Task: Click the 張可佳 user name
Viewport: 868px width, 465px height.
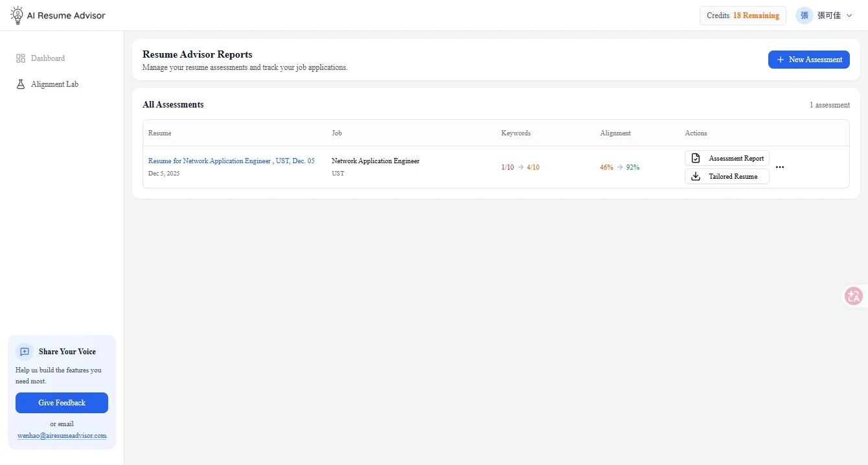Action: pos(829,16)
